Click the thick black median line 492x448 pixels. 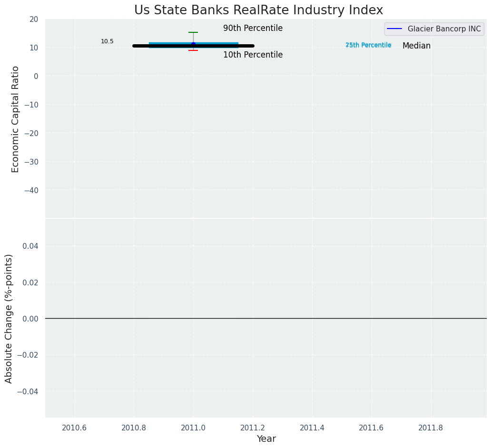coord(143,46)
